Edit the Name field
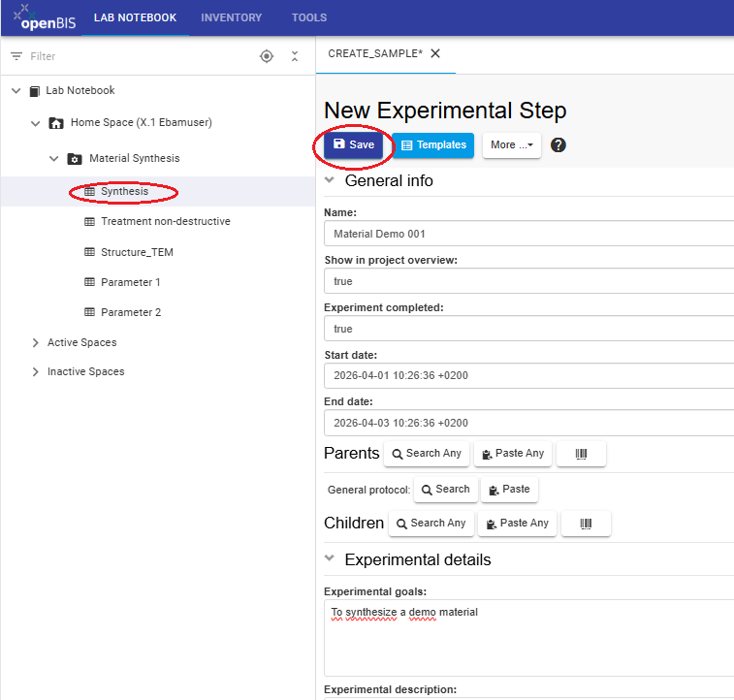 tap(529, 234)
